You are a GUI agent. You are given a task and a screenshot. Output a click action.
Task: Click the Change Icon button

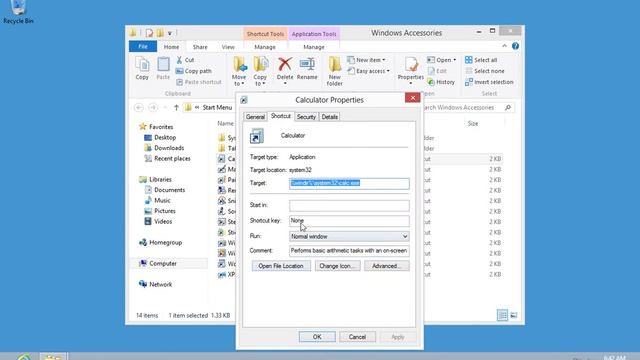[x=337, y=266]
